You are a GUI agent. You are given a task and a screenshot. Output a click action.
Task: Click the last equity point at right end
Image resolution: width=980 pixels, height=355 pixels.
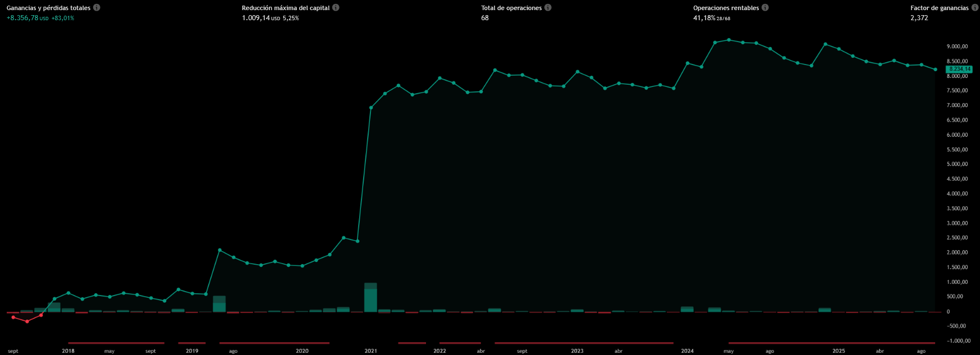coord(935,70)
